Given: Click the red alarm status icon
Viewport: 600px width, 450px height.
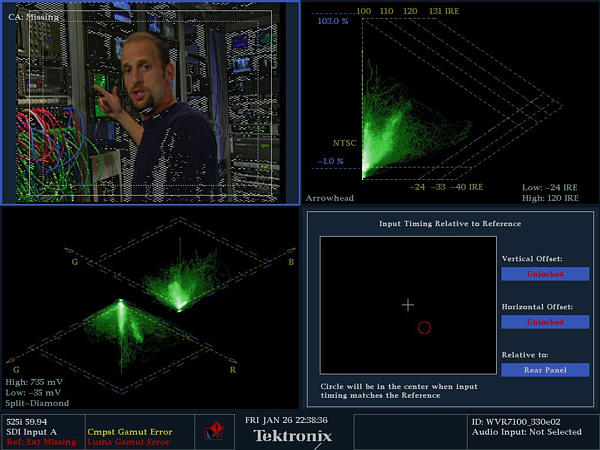Looking at the screenshot, I should tap(213, 431).
